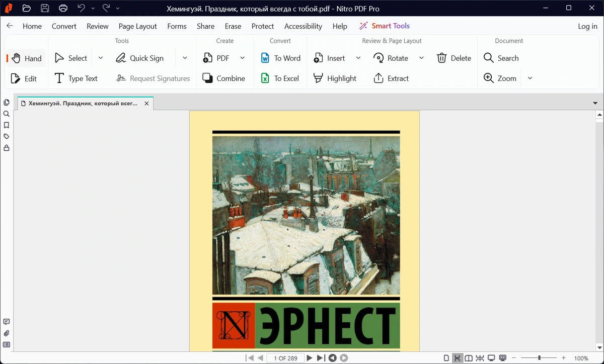
Task: Open the Bookmarks pane
Action: coord(7,125)
